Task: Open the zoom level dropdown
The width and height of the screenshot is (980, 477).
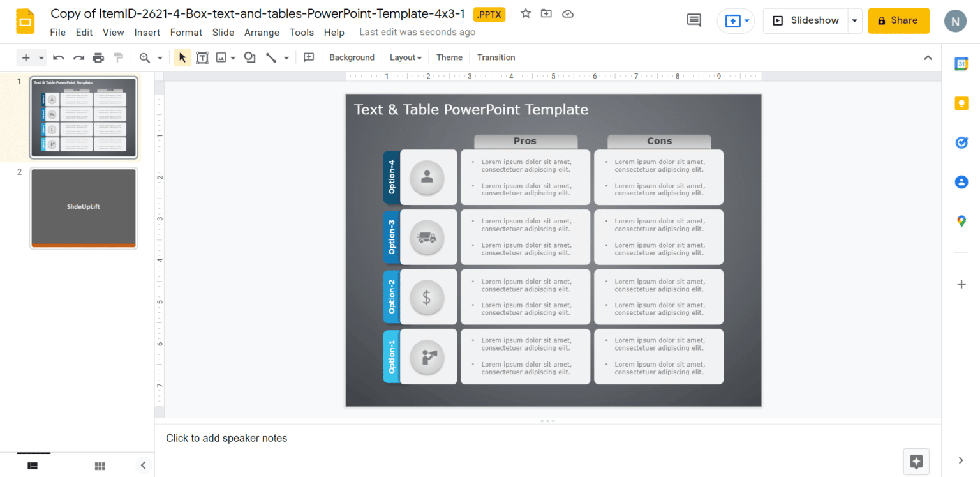Action: [160, 57]
